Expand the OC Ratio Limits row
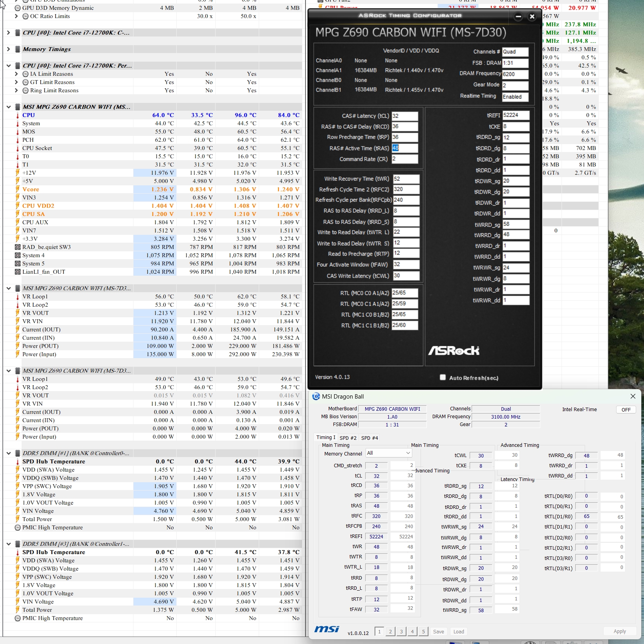Screen dimensions: 644x644 (16, 16)
